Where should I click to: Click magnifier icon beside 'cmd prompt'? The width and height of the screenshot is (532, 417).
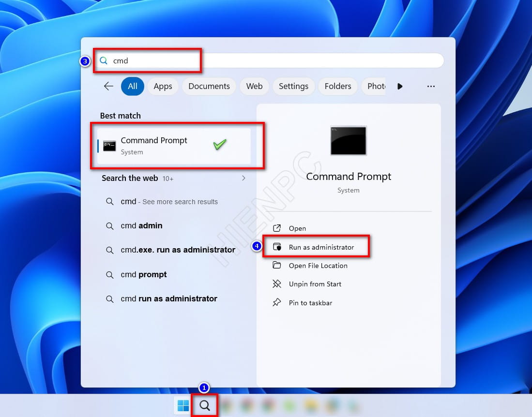tap(109, 275)
